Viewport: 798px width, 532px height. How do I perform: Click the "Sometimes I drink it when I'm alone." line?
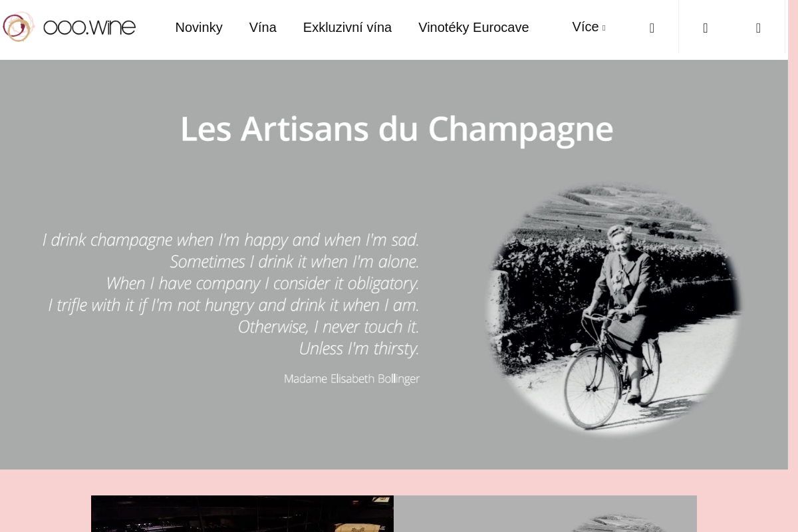click(x=294, y=261)
